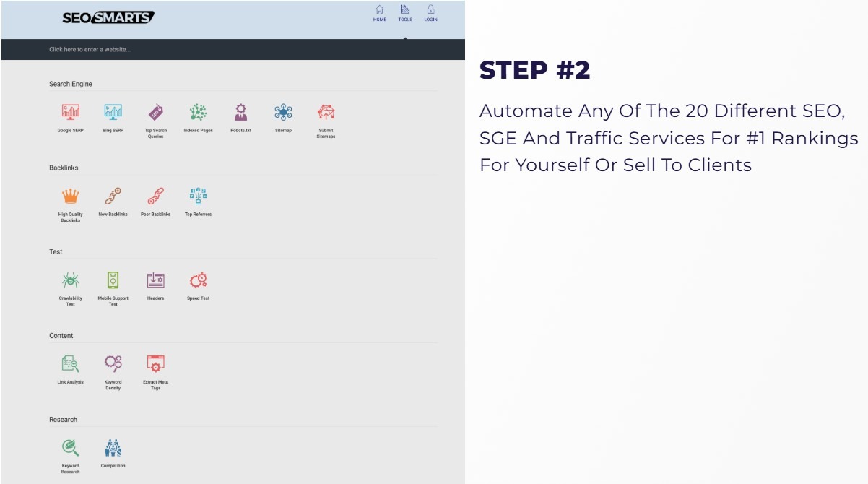Open the Submit Sitemaps tool
The image size is (868, 484).
(326, 112)
